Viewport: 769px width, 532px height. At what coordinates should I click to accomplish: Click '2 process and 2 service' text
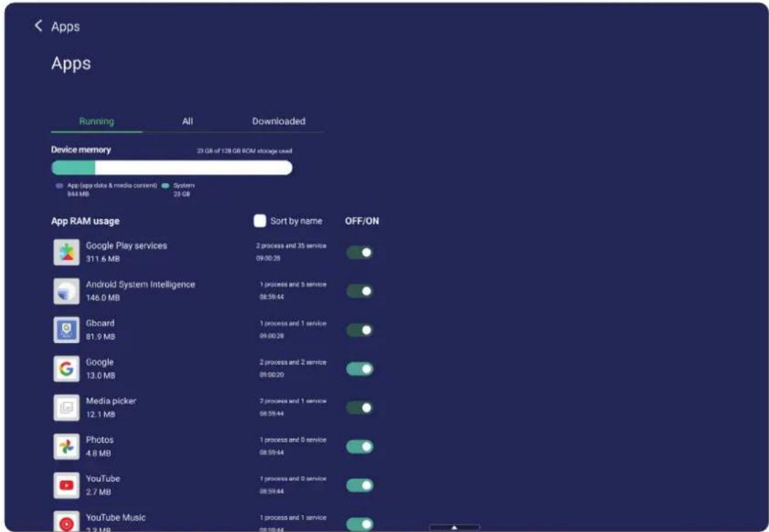pos(293,363)
